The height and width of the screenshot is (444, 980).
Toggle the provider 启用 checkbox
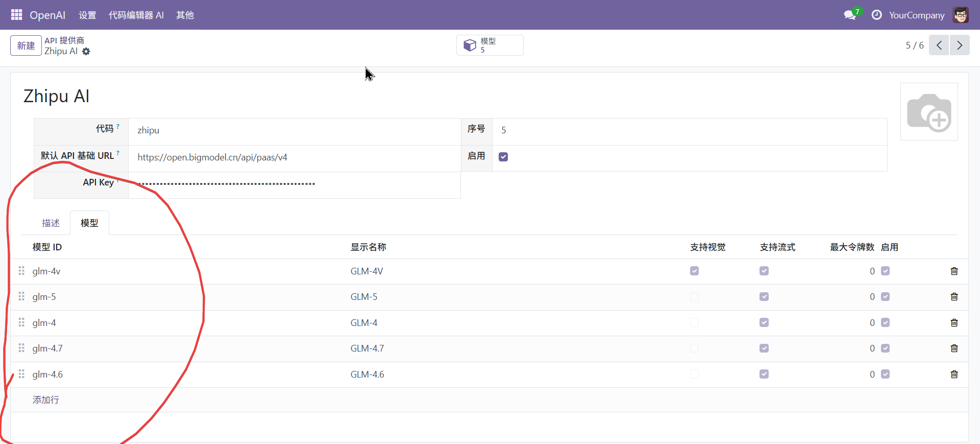point(503,157)
